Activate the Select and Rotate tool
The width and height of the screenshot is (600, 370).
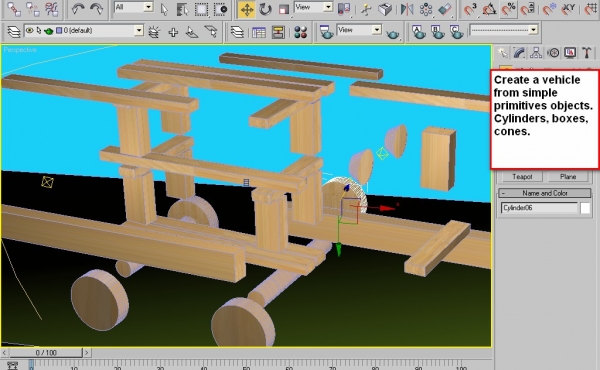pyautogui.click(x=265, y=9)
